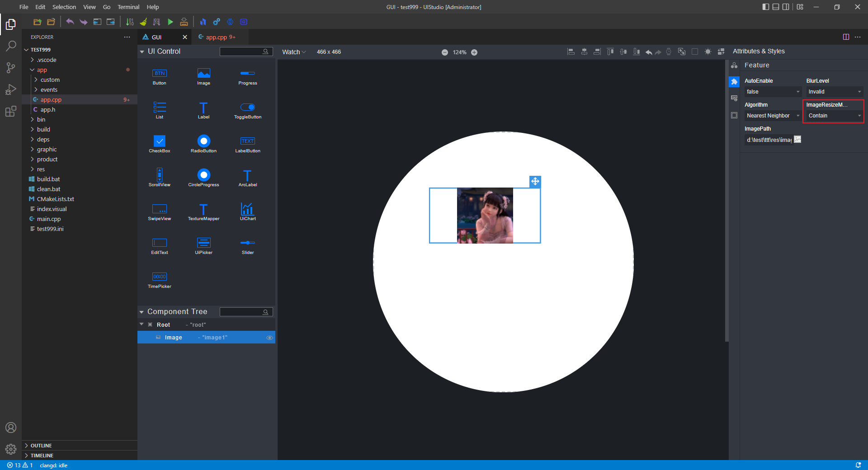The width and height of the screenshot is (868, 470).
Task: Switch to the app.cpp editor tab
Action: (217, 37)
